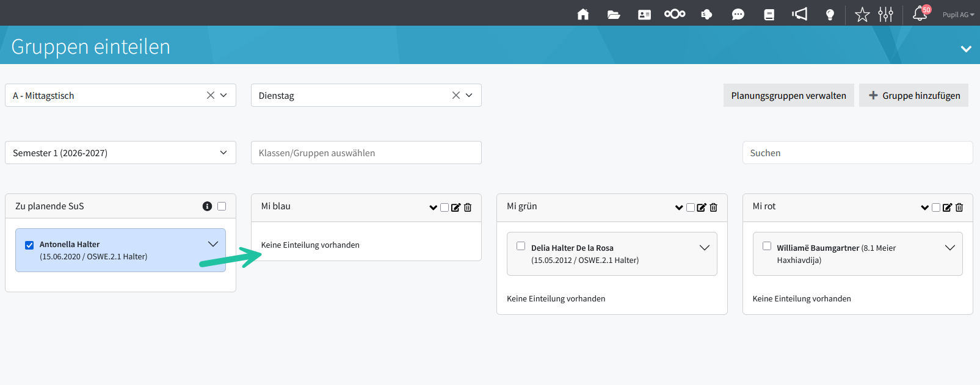Expand the Antonella Halter card chevron
The width and height of the screenshot is (980, 385).
(x=213, y=244)
